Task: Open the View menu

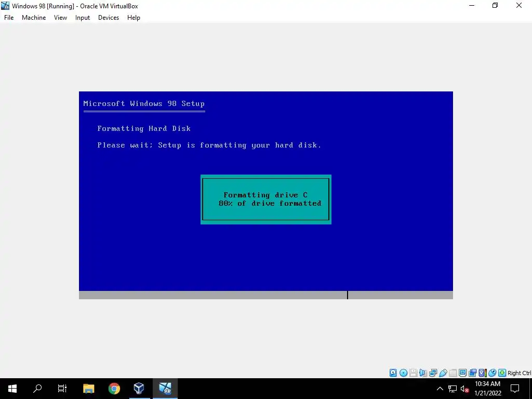Action: pos(60,18)
